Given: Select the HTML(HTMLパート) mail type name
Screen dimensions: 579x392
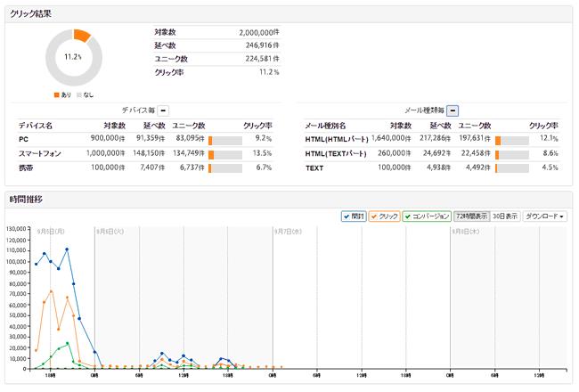Looking at the screenshot, I should (x=337, y=139).
